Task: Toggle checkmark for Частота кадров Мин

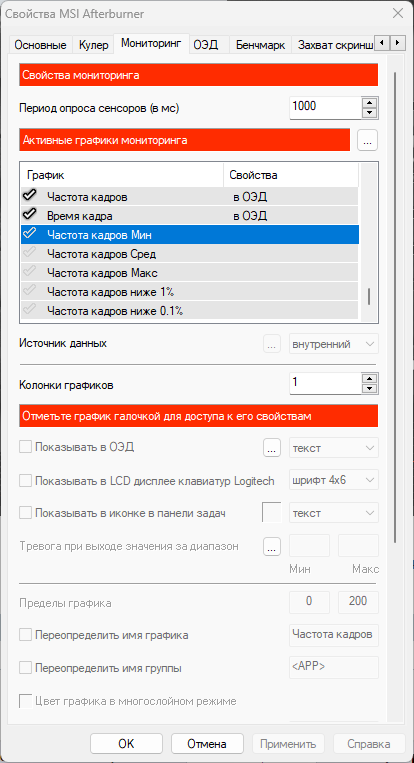Action: 30,234
